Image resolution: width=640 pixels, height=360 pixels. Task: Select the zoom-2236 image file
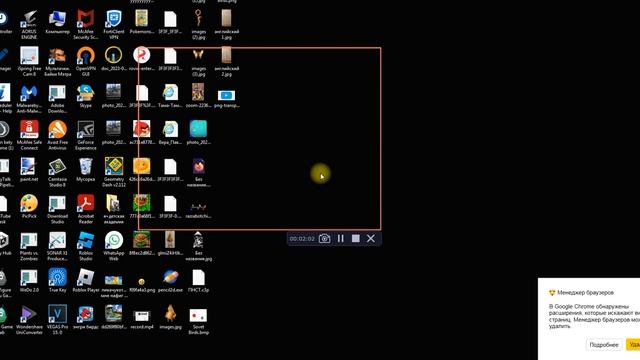pos(198,96)
